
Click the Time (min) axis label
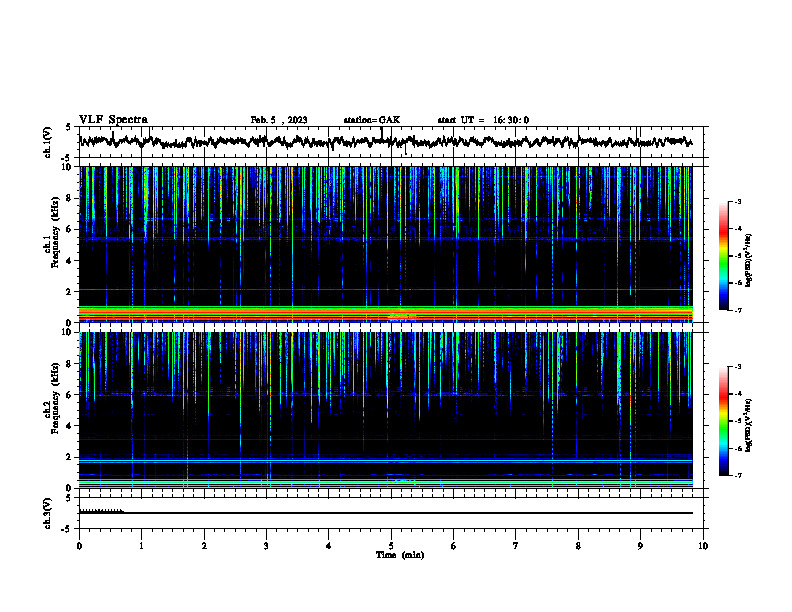[400, 555]
